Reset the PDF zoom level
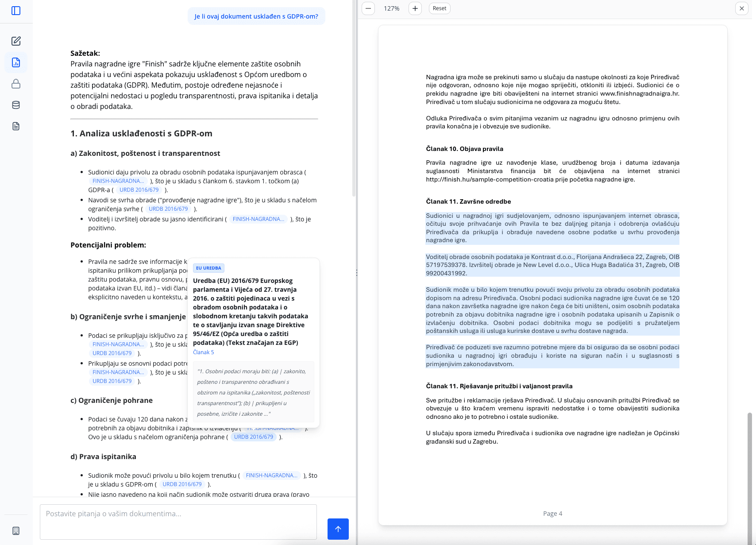The height and width of the screenshot is (545, 756). (x=439, y=8)
